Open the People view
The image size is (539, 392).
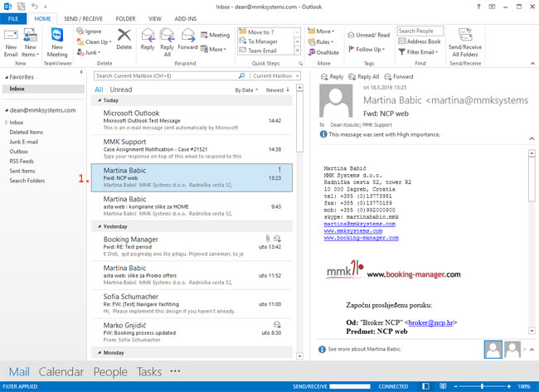[x=110, y=372]
